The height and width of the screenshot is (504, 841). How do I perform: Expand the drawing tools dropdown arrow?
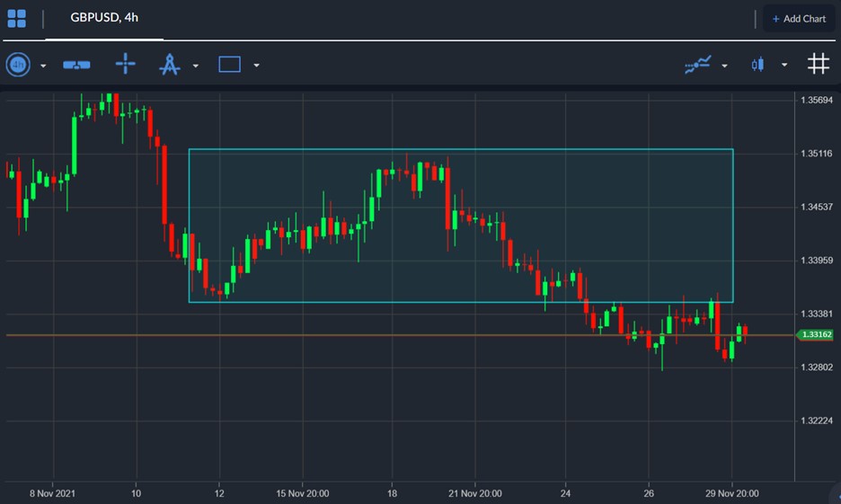point(196,66)
